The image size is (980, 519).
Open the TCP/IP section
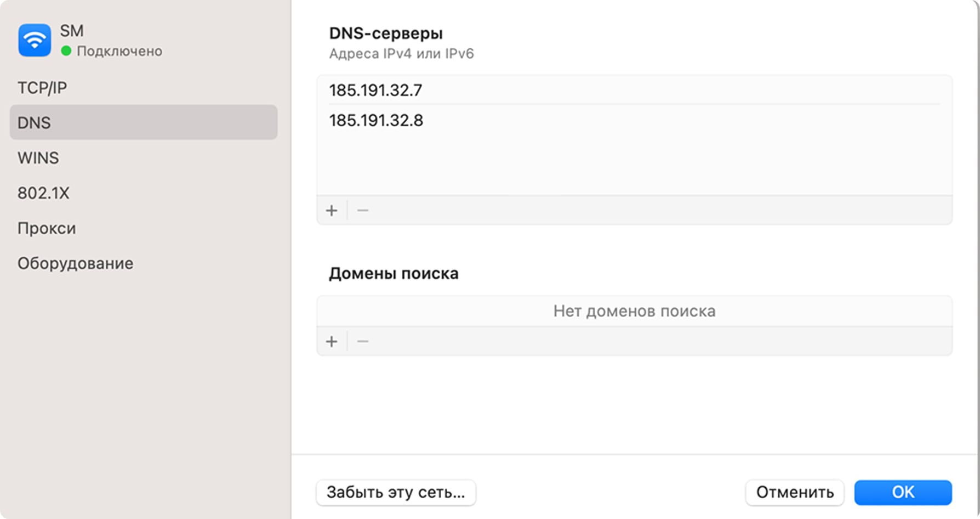tap(42, 88)
